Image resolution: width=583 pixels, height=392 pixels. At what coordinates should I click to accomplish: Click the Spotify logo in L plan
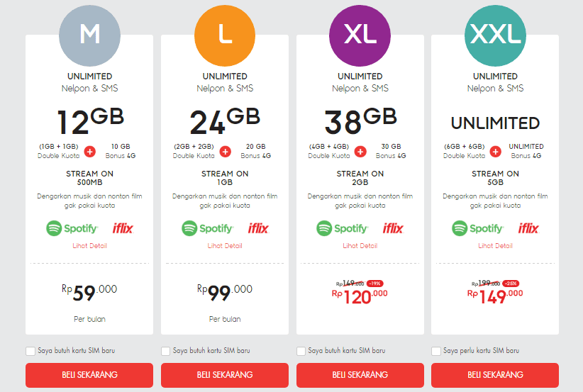207,228
